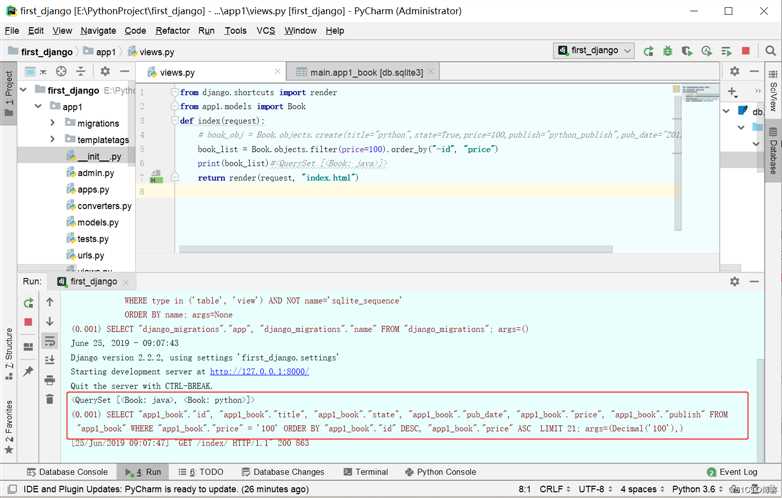
Task: Click the Debug bug icon in the toolbar
Action: point(667,51)
